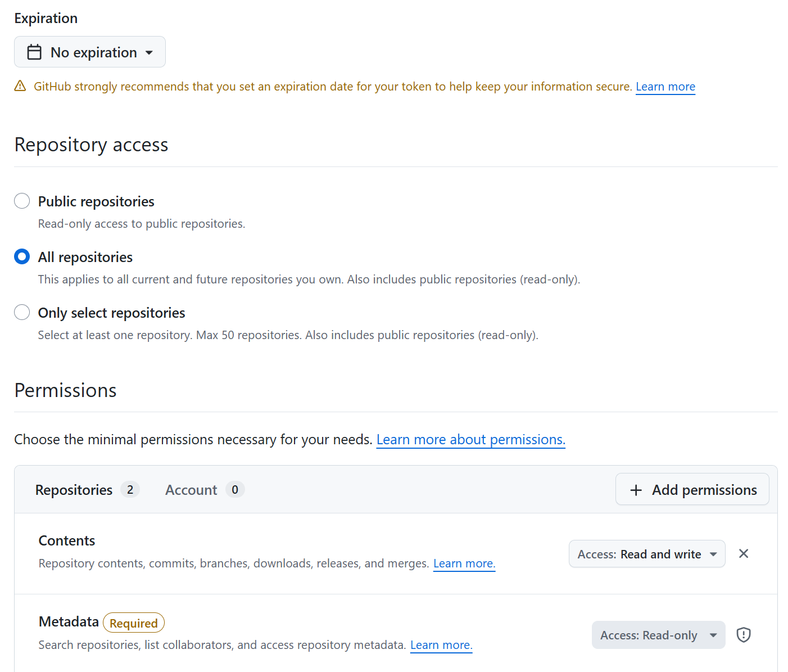The width and height of the screenshot is (788, 672).
Task: Click the Required badge next to Metadata
Action: click(x=134, y=623)
